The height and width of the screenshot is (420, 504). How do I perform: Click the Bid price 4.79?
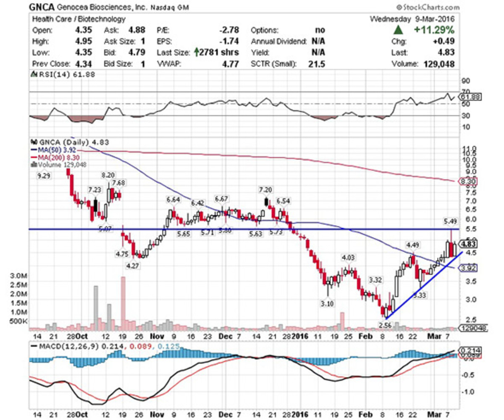coord(137,53)
